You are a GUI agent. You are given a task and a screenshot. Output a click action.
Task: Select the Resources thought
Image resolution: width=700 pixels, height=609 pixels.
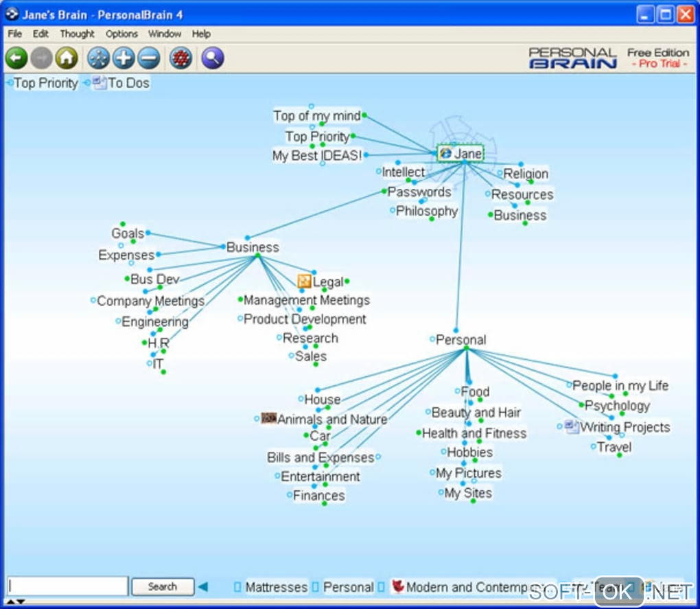pos(522,195)
